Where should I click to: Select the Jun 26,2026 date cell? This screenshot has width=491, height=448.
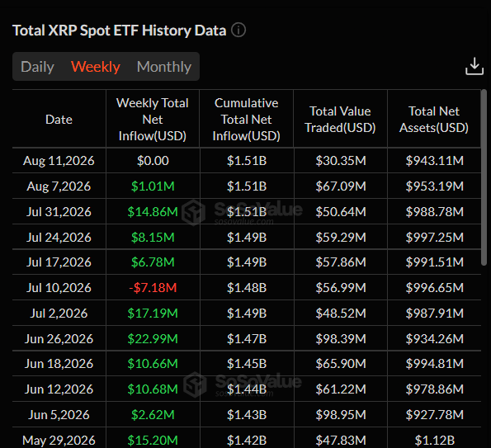tap(59, 339)
